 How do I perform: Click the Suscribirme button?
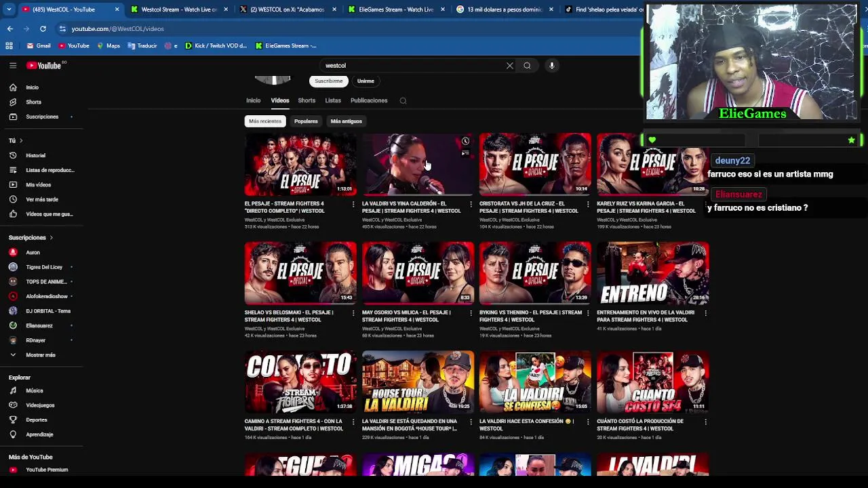point(329,81)
